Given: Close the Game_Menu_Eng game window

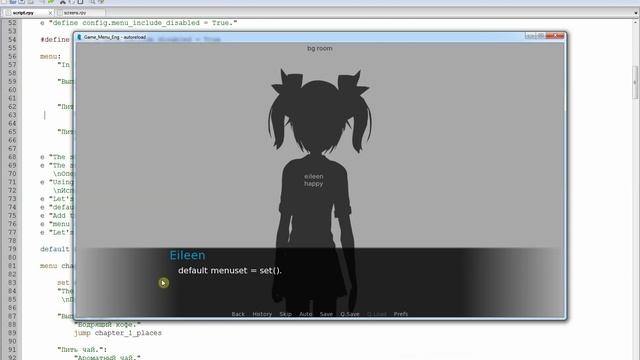Looking at the screenshot, I should click(555, 36).
